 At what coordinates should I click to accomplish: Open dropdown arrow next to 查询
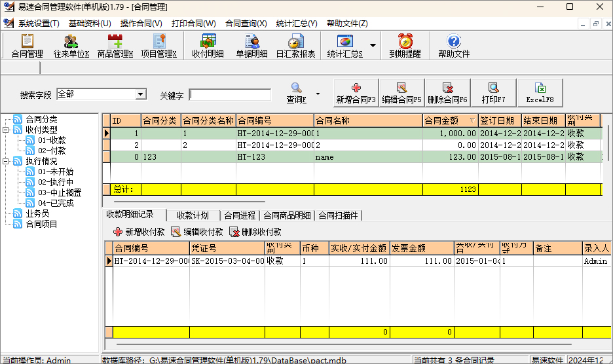coord(318,94)
